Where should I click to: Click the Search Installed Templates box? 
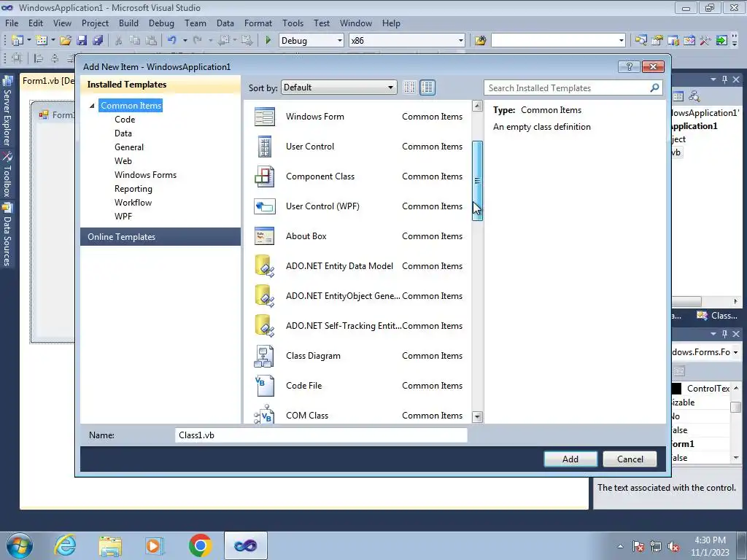click(573, 87)
